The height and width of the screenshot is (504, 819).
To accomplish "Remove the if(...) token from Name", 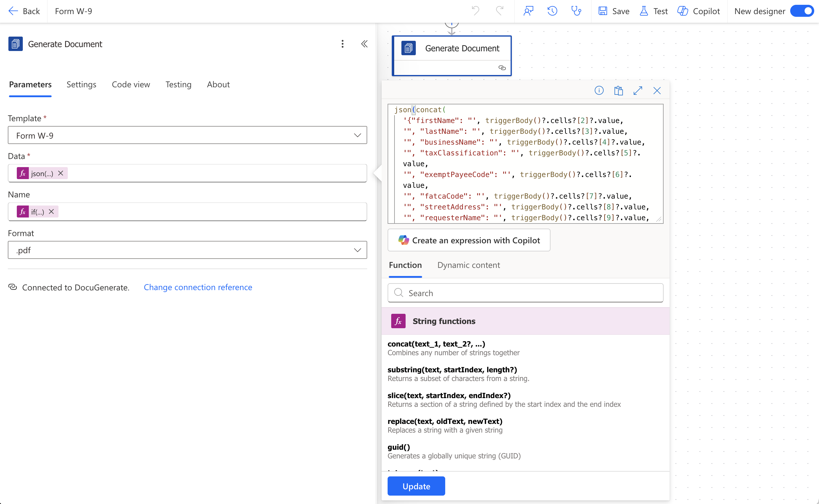I will point(51,212).
